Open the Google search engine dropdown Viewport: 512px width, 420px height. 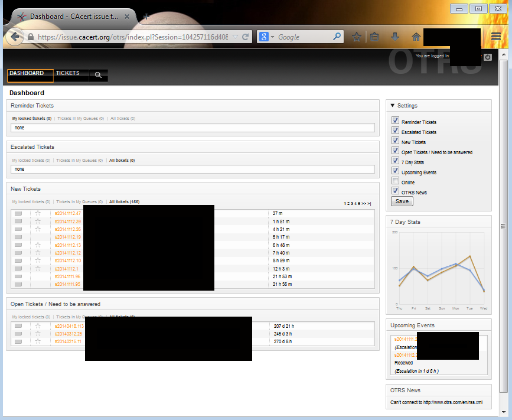(x=266, y=37)
